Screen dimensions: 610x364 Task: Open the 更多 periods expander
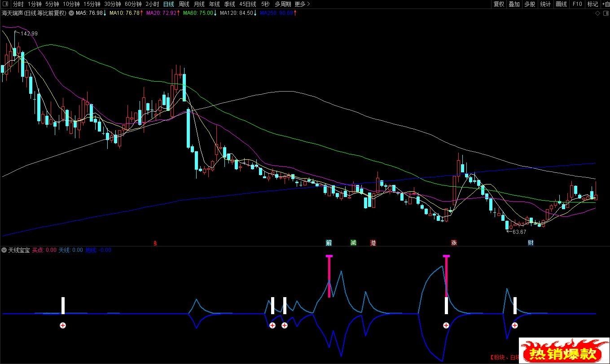tap(301, 4)
